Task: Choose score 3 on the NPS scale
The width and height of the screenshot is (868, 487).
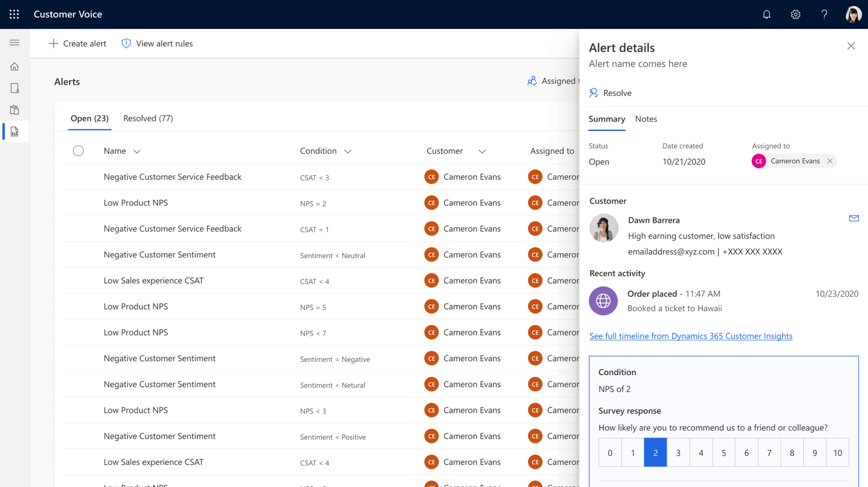Action: pyautogui.click(x=678, y=453)
